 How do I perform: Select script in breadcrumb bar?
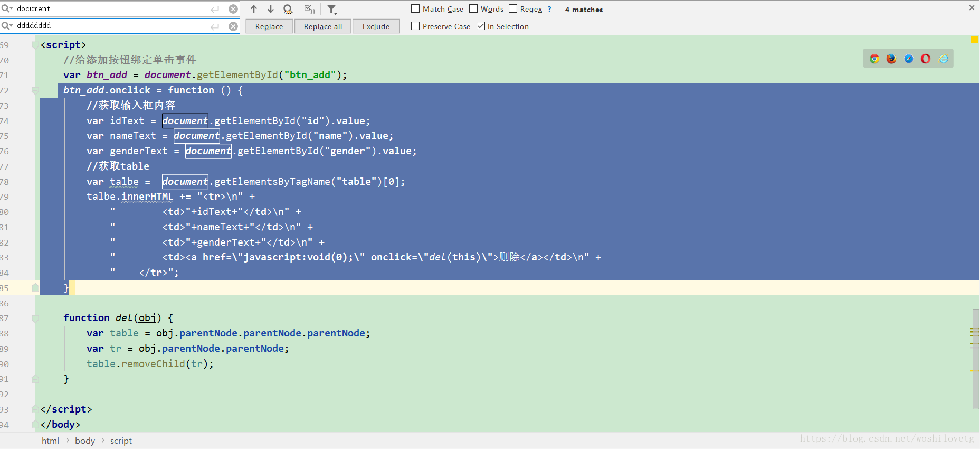click(x=121, y=441)
